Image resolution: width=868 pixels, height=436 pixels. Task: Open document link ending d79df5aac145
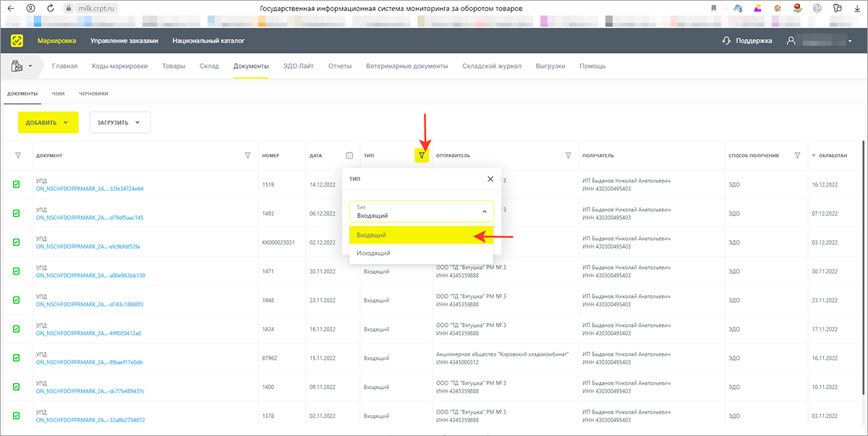[x=90, y=218]
